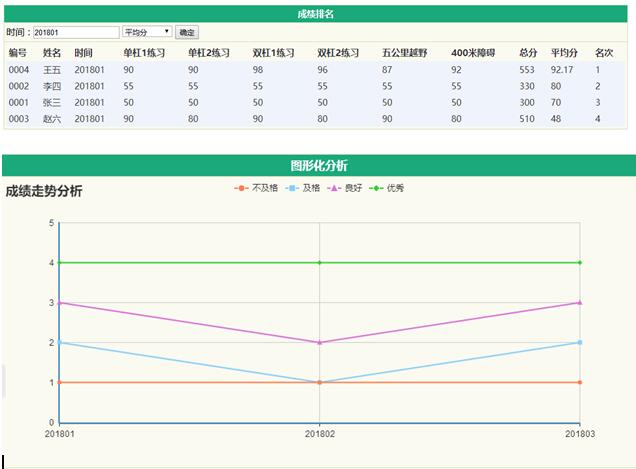Toggle the 不及格 legend series

tap(256, 188)
